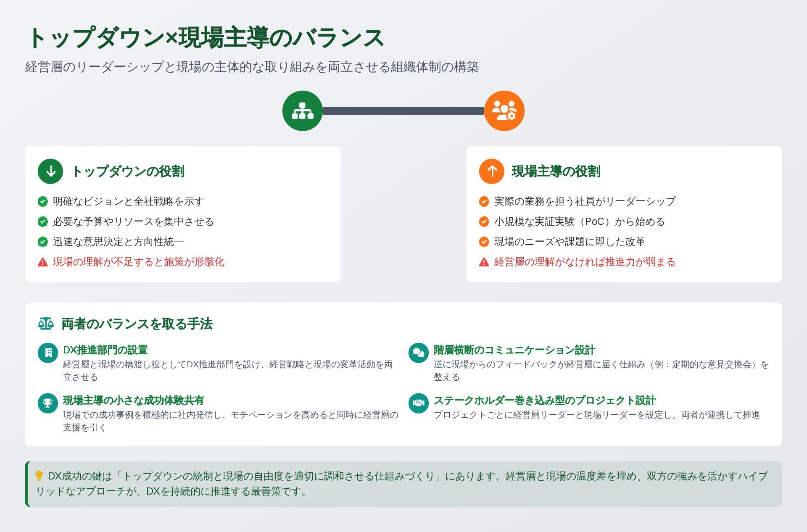Image resolution: width=807 pixels, height=532 pixels.
Task: Click the dark connector bar between circles
Action: pyautogui.click(x=403, y=111)
